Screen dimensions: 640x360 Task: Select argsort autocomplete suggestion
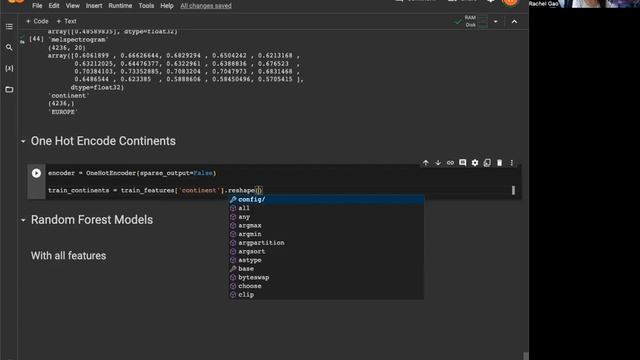(x=326, y=251)
